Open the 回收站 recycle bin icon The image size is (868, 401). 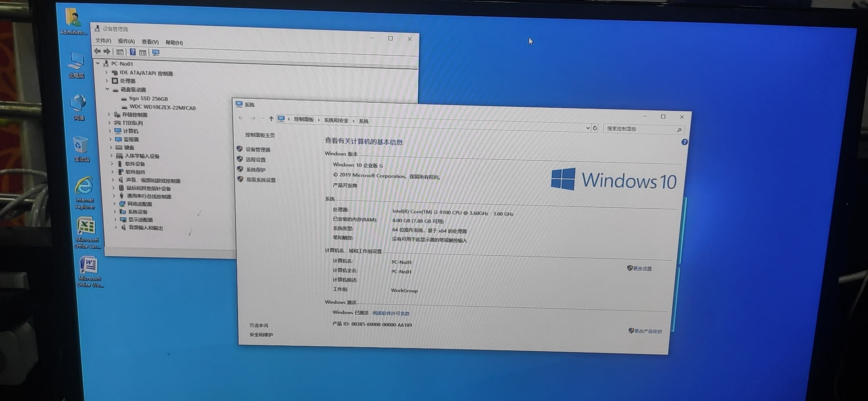tap(81, 149)
